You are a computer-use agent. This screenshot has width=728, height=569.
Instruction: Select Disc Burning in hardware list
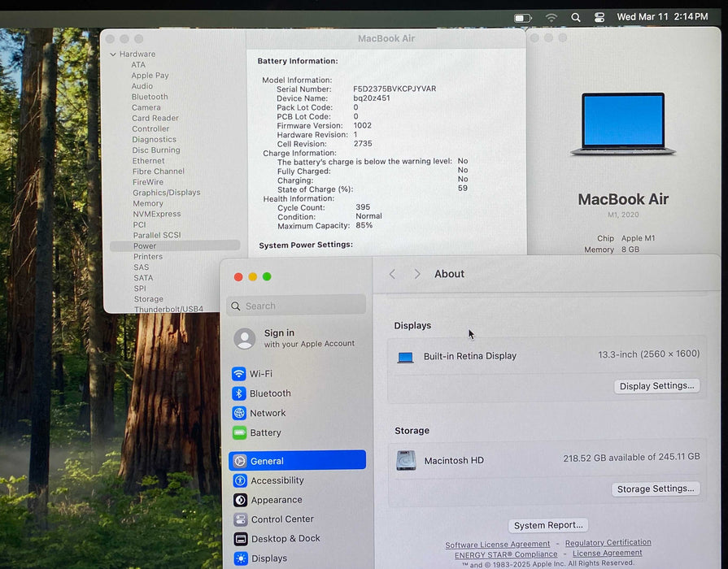(x=156, y=150)
